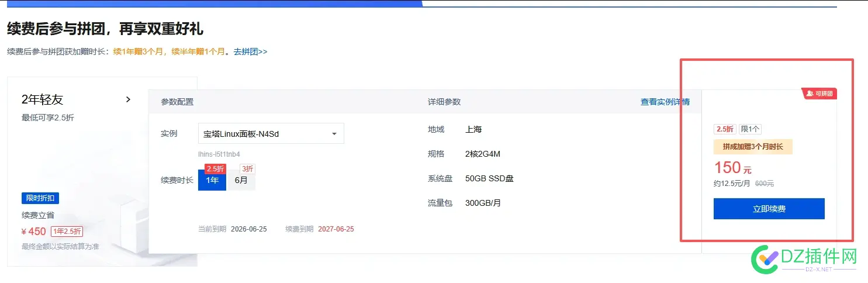
Task: Click the 最低可享2.5折 subtitle
Action: (x=48, y=118)
